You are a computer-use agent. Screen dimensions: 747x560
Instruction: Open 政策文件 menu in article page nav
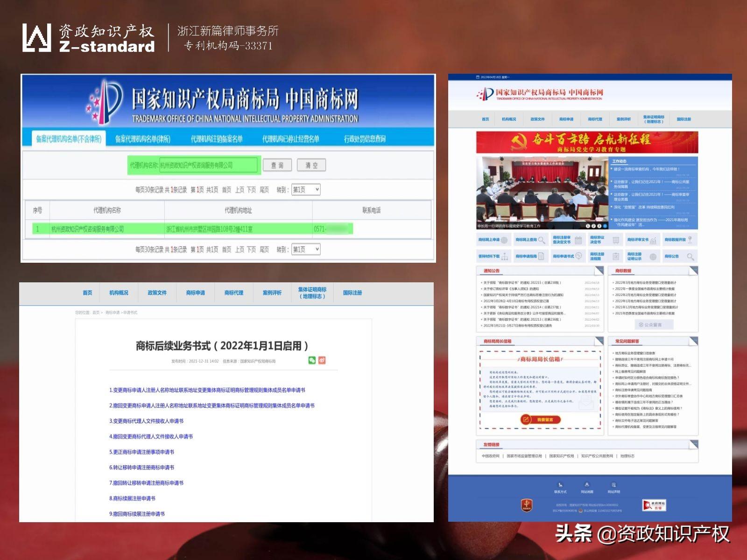pyautogui.click(x=157, y=293)
